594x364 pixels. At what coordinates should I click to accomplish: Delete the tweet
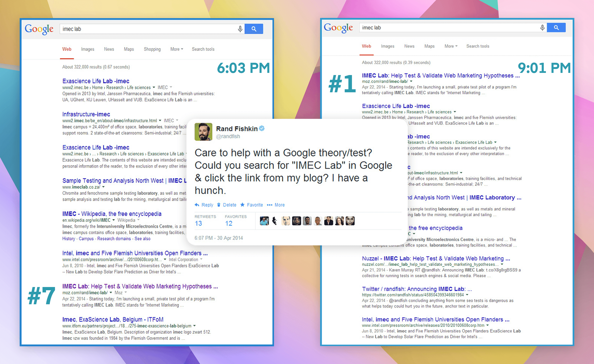[227, 205]
